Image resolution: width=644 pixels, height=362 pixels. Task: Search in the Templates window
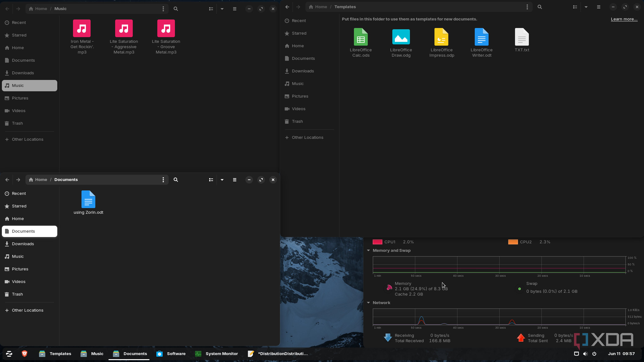tap(540, 7)
